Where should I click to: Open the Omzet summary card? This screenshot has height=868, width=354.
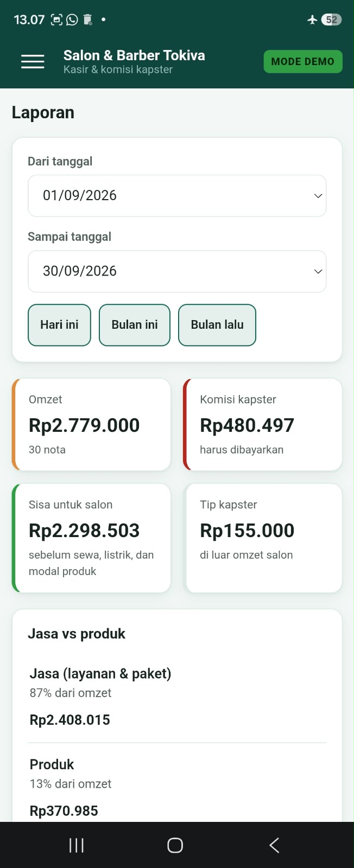pyautogui.click(x=91, y=424)
